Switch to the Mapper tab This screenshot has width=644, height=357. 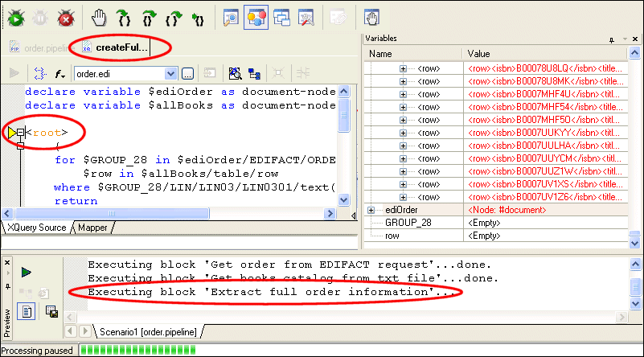(93, 228)
